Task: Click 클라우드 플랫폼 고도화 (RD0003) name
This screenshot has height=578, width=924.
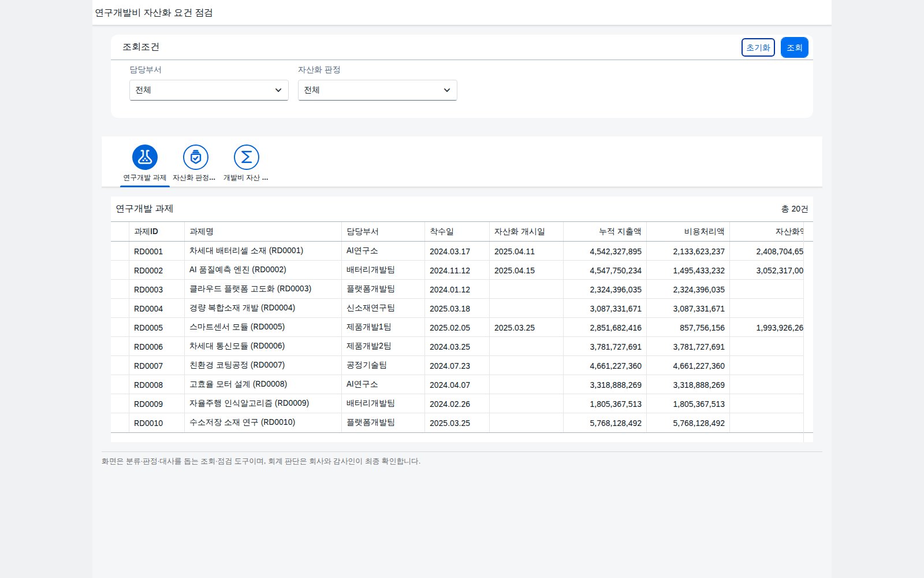Action: pos(250,289)
